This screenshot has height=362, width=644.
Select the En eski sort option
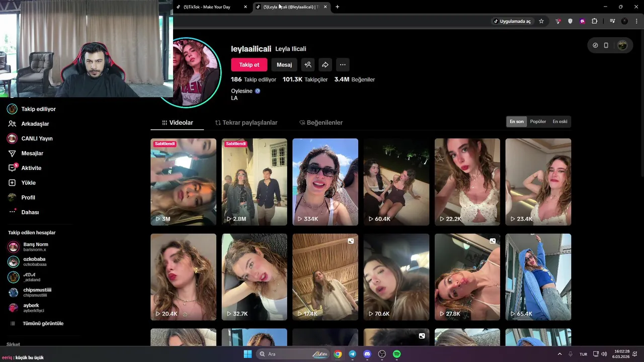(x=560, y=122)
